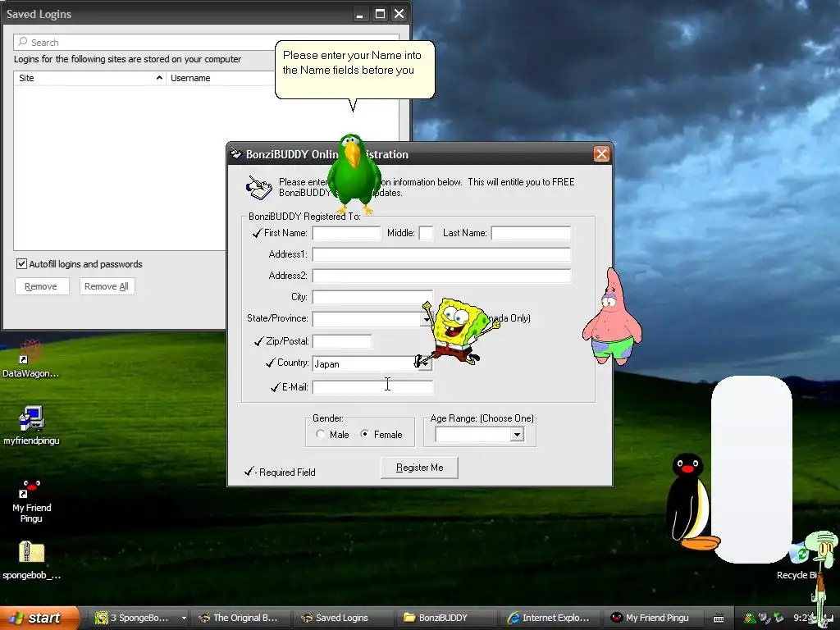This screenshot has height=630, width=840.
Task: Maximize the Saved Logins window
Action: 380,14
